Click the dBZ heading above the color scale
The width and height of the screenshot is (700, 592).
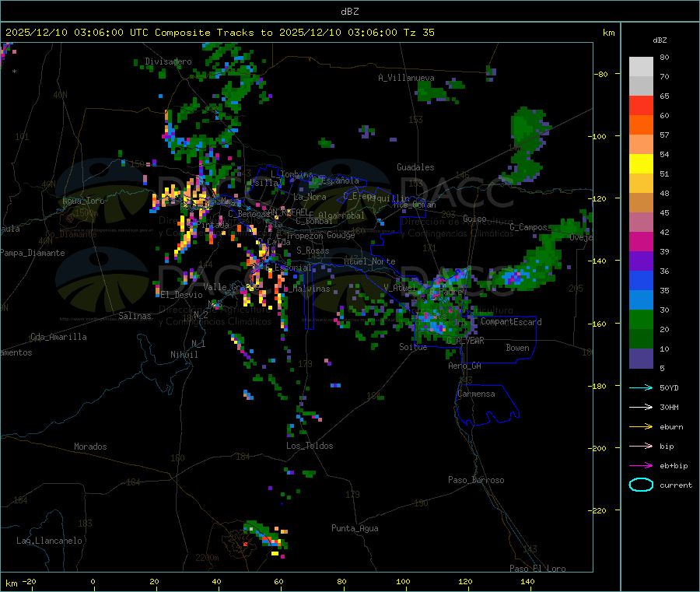pos(660,40)
